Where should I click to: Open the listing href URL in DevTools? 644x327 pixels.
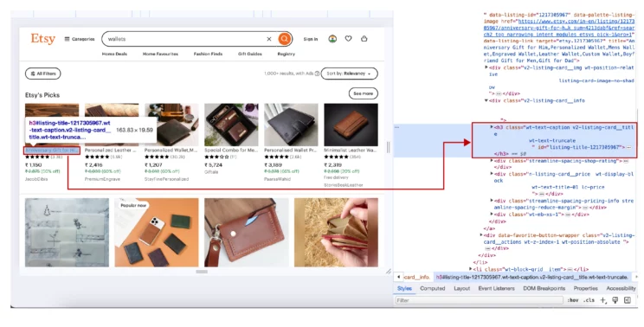coord(559,28)
